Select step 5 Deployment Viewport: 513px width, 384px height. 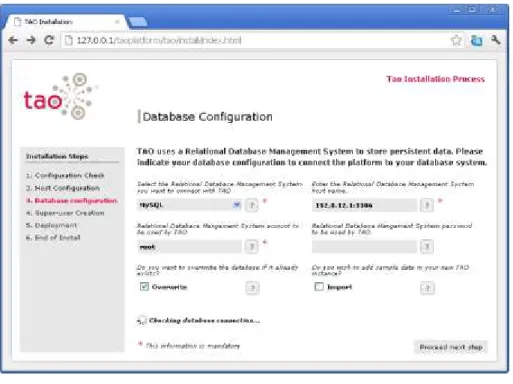click(x=51, y=225)
